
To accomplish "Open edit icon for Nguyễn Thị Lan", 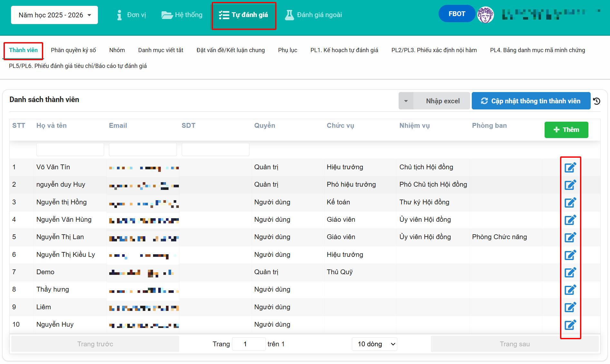I will 570,237.
